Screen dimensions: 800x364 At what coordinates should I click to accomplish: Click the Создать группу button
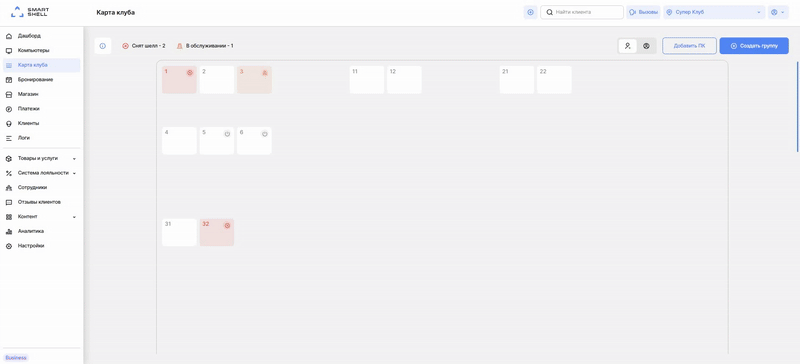[x=754, y=46]
